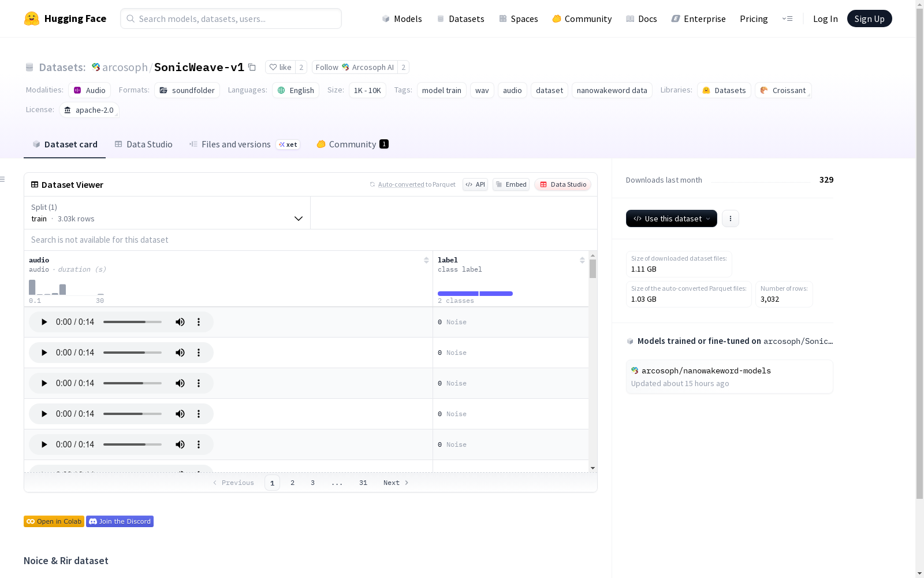This screenshot has height=578, width=924.
Task: Click the Hugging Face logo
Action: [65, 18]
